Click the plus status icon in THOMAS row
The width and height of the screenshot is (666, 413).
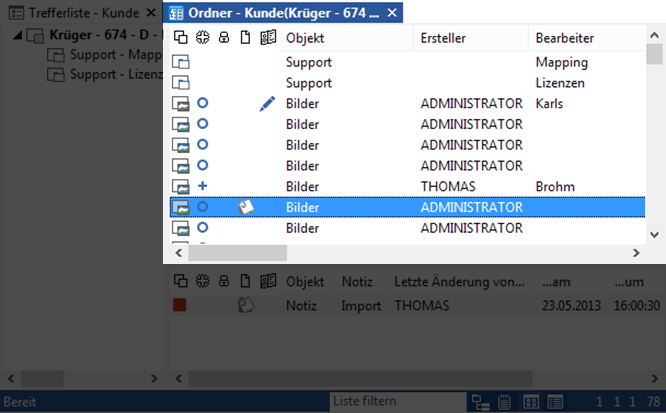(202, 186)
